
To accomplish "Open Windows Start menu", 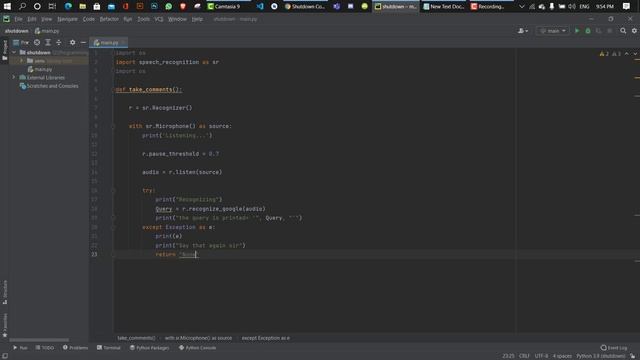I will (x=7, y=6).
